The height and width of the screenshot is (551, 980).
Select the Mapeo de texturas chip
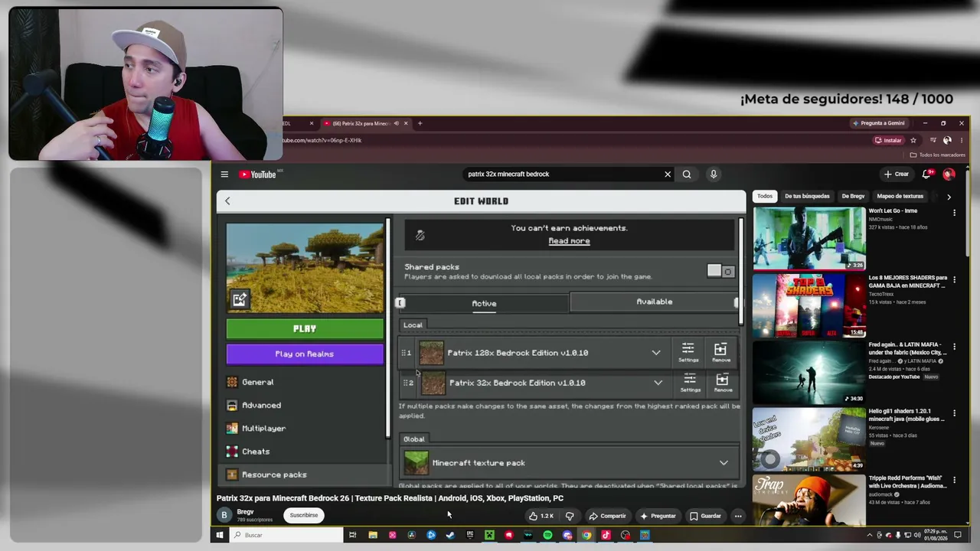tap(900, 197)
